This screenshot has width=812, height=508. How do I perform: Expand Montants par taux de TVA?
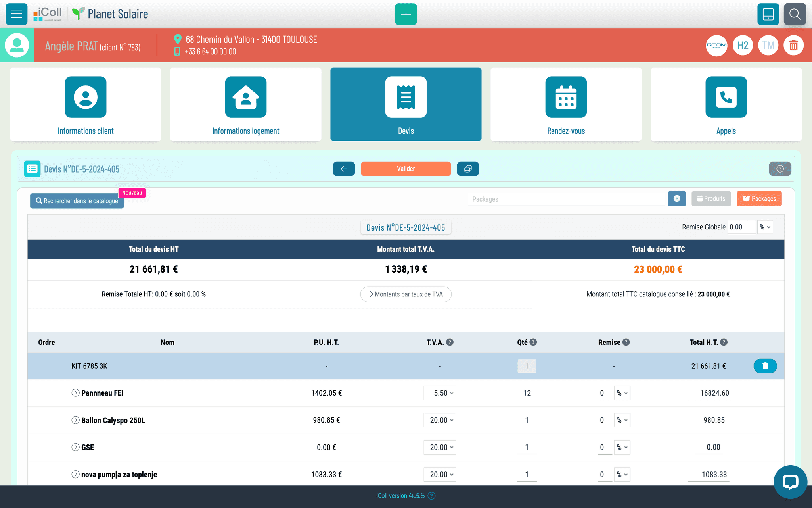(x=406, y=294)
